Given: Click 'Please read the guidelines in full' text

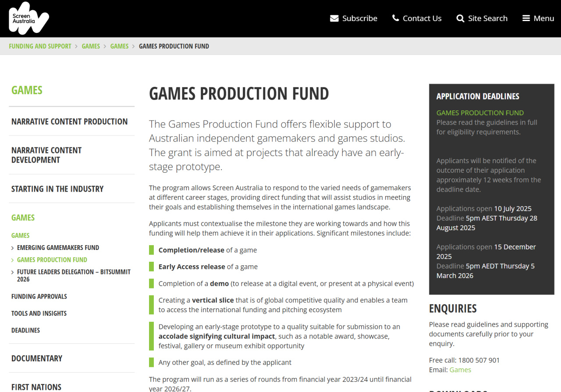Looking at the screenshot, I should pyautogui.click(x=486, y=127).
